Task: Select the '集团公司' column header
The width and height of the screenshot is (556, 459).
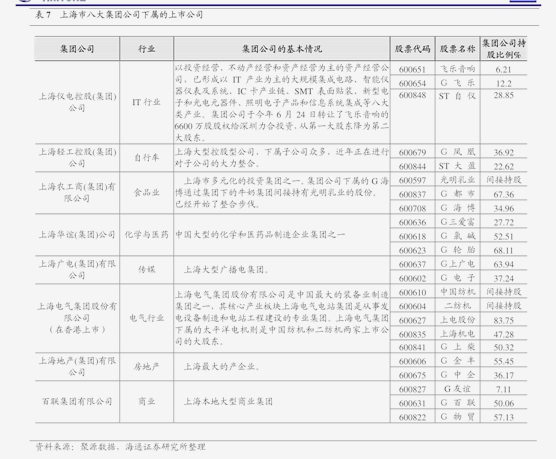Action: tap(77, 49)
